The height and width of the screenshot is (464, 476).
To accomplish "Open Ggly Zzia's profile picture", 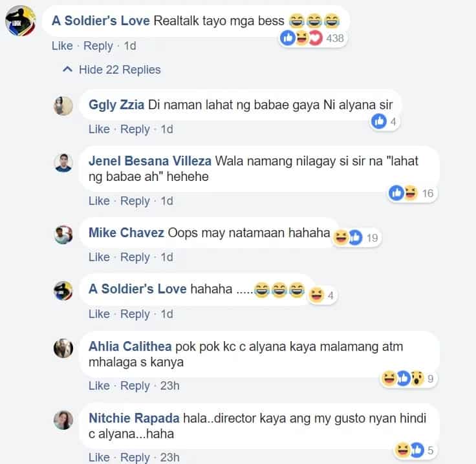I will click(63, 106).
